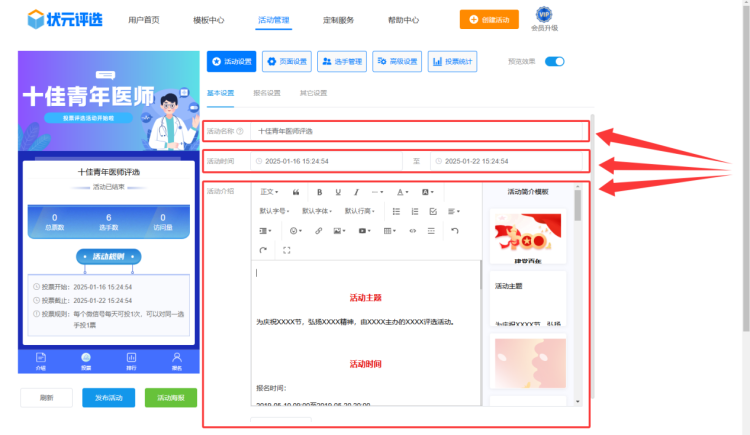Image resolution: width=750 pixels, height=435 pixels.
Task: Insert an unordered bullet list
Action: [x=397, y=211]
